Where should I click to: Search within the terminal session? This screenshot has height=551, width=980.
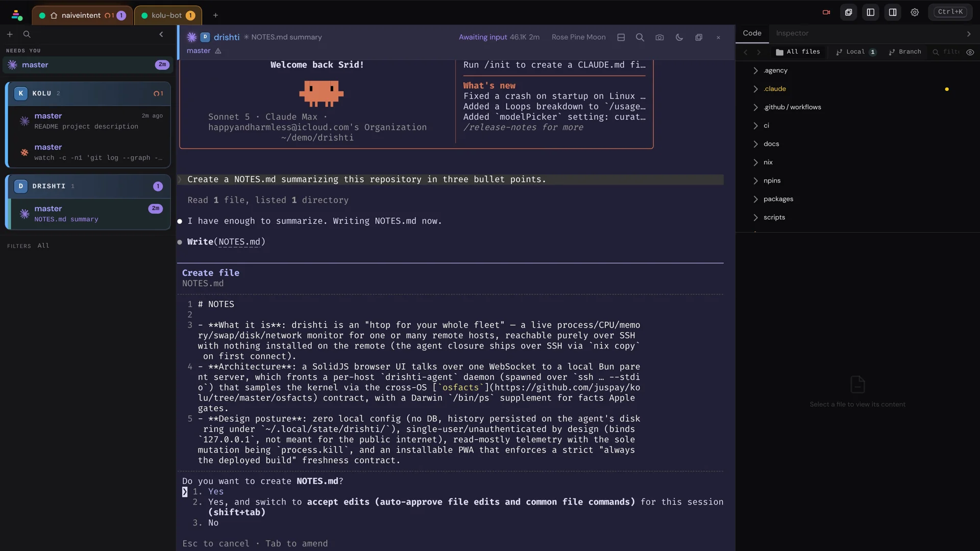pos(640,37)
